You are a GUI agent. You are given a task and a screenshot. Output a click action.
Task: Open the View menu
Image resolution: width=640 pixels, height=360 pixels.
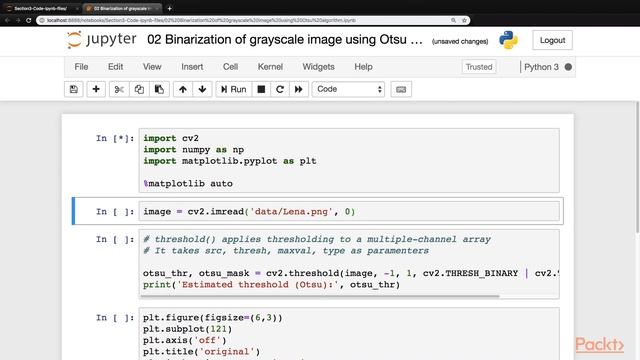152,67
